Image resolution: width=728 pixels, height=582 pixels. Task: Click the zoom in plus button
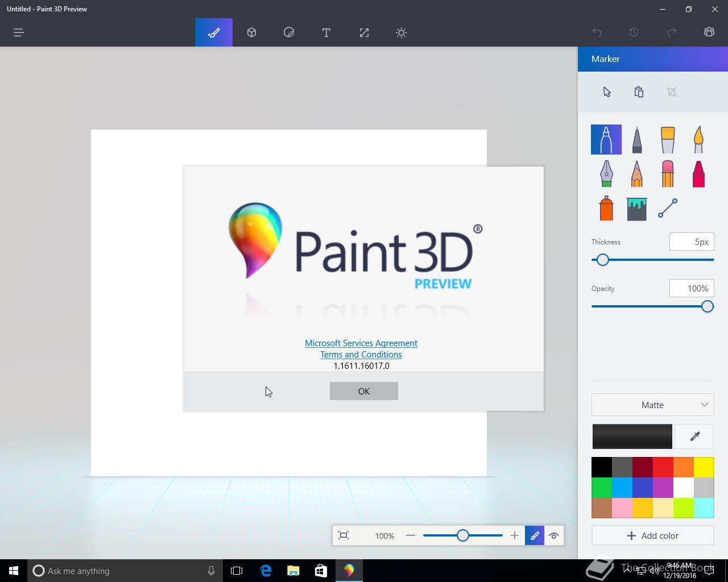pos(515,535)
